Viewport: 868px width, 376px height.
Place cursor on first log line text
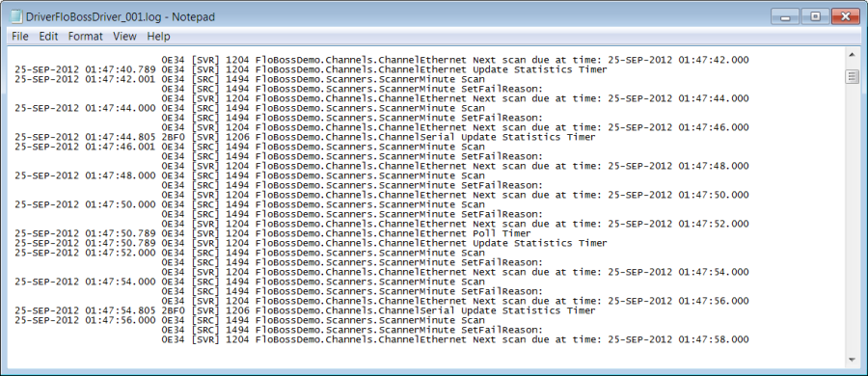coord(454,60)
